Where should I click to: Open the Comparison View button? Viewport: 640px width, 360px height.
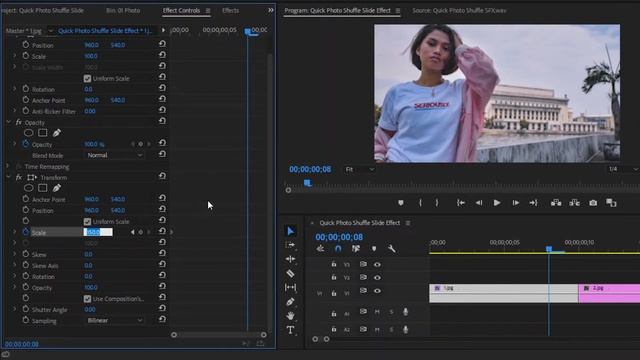(x=611, y=202)
